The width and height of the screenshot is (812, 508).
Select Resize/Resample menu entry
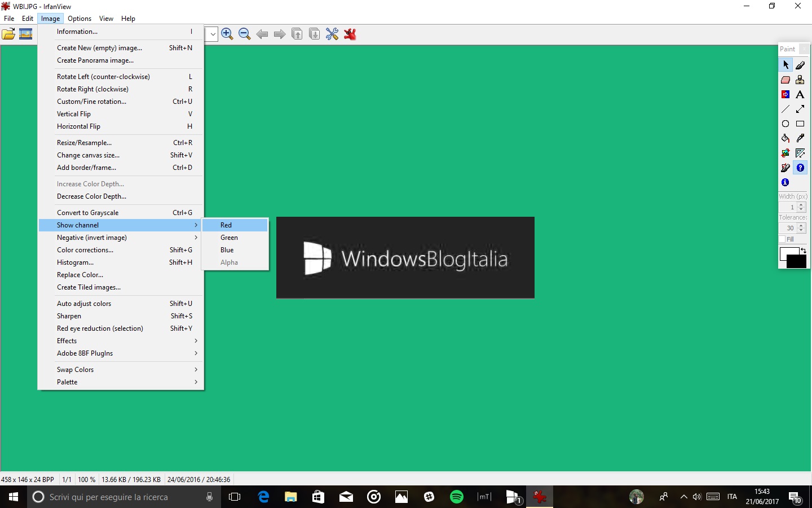(x=121, y=143)
